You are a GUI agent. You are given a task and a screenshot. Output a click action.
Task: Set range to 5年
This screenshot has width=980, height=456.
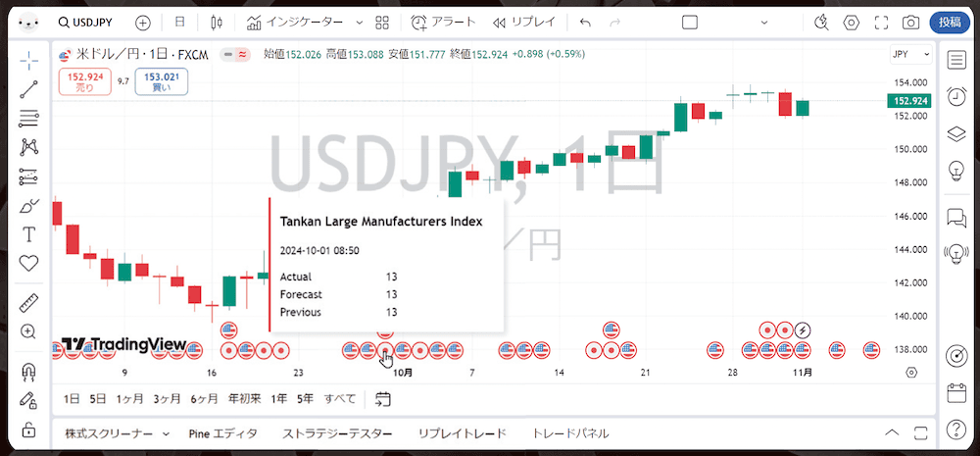click(305, 398)
